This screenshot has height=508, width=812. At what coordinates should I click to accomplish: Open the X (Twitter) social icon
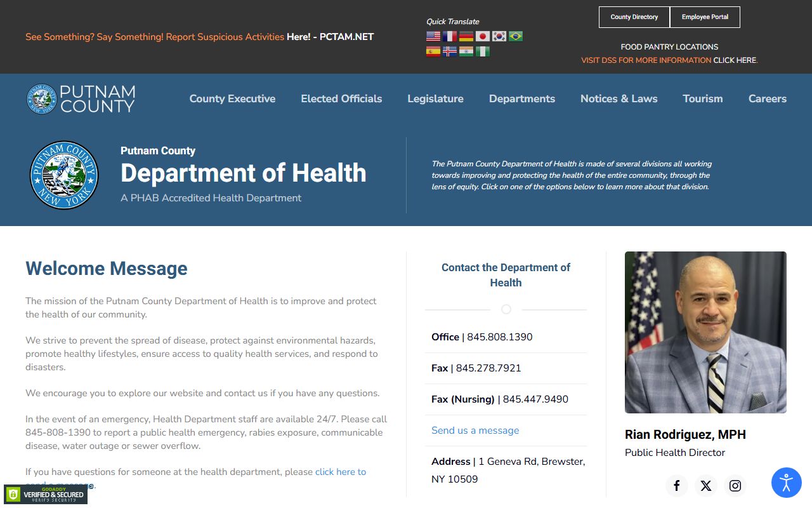tap(706, 486)
